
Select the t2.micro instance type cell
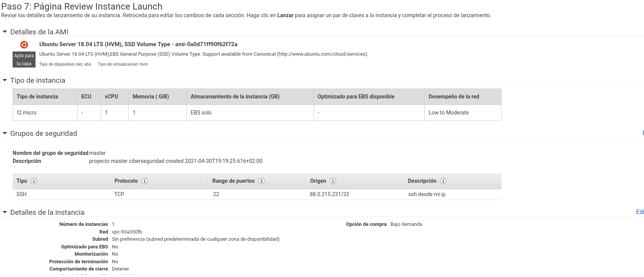(x=27, y=113)
